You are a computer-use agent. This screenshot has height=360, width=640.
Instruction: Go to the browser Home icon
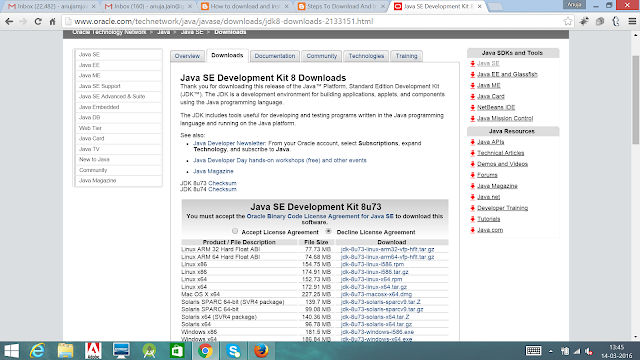coord(52,22)
